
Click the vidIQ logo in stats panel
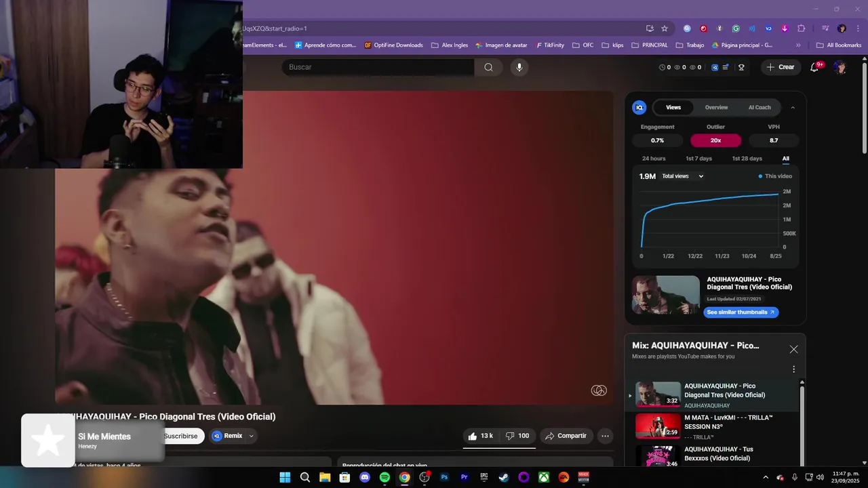click(639, 107)
